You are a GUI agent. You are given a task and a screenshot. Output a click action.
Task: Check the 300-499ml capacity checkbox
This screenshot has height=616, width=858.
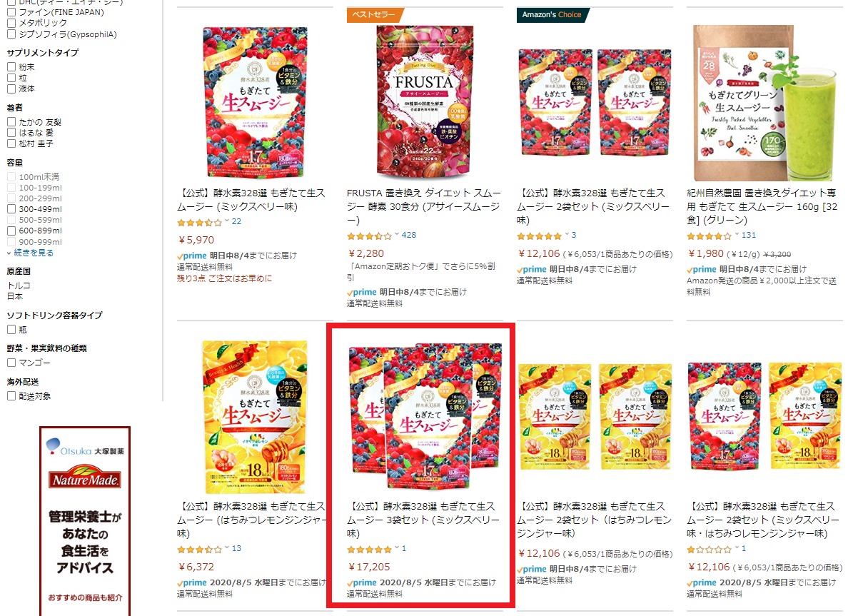[11, 209]
